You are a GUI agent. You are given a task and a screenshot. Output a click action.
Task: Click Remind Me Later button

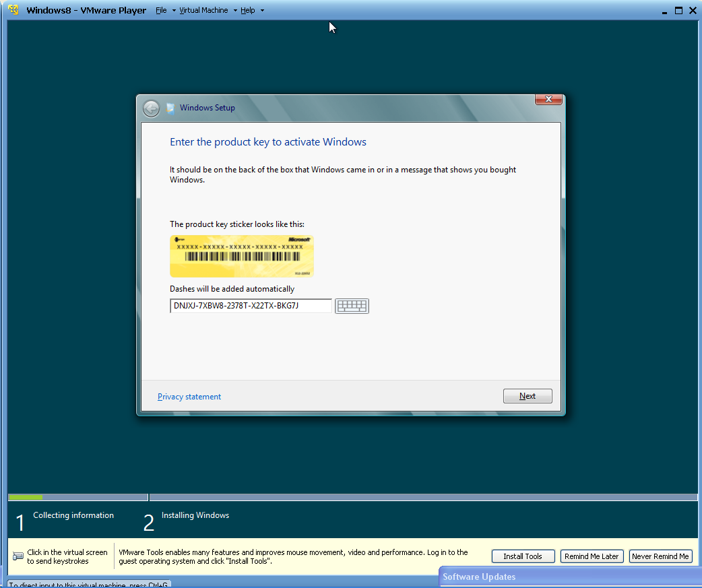pyautogui.click(x=592, y=556)
